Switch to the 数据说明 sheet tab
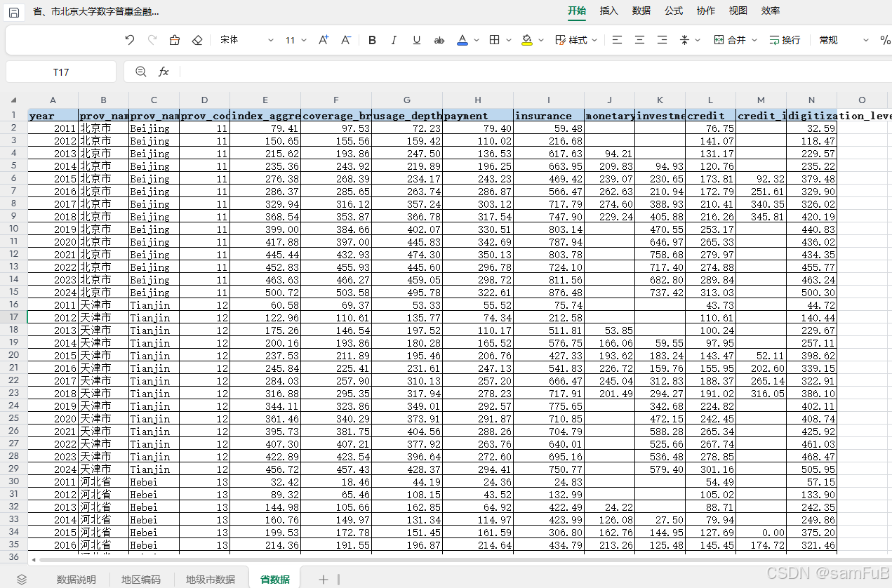892x588 pixels. pos(76,579)
